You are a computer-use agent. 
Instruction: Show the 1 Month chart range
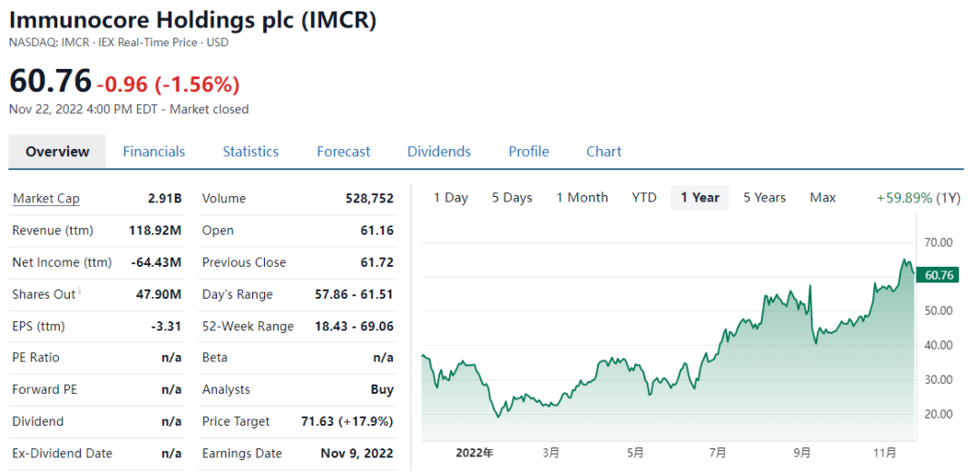(582, 198)
